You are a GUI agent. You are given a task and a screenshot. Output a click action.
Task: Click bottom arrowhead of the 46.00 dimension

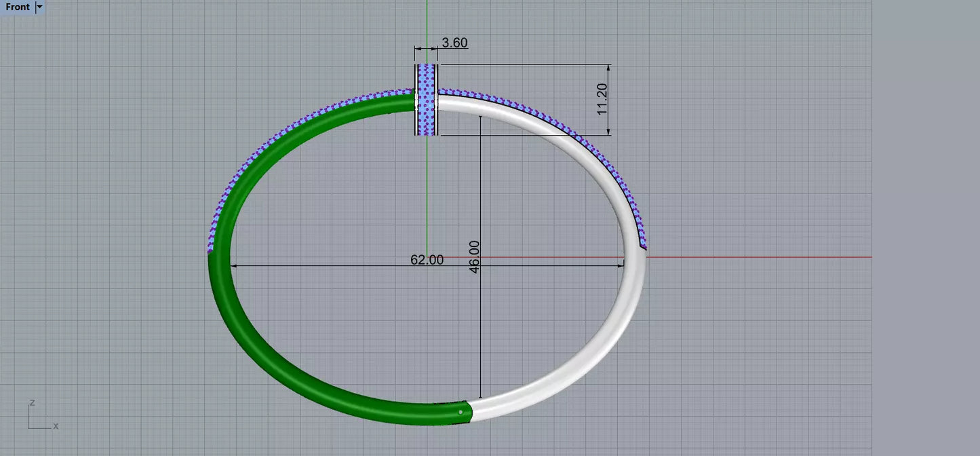pyautogui.click(x=480, y=394)
